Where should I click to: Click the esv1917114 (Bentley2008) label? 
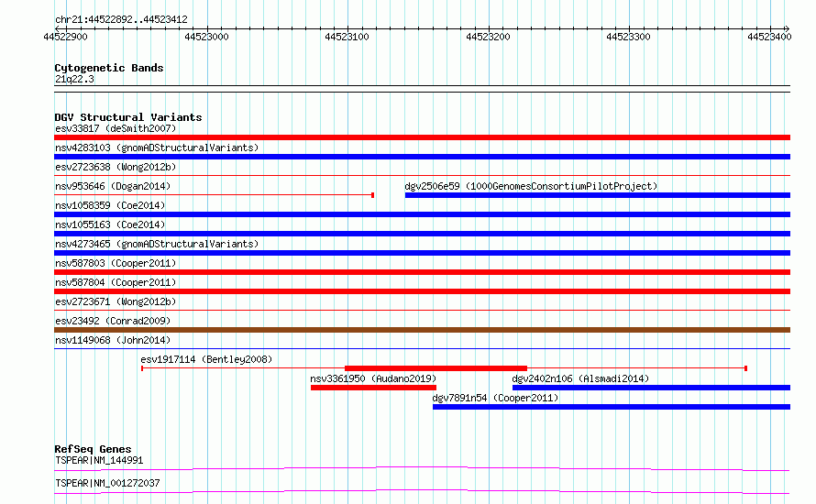(x=206, y=359)
